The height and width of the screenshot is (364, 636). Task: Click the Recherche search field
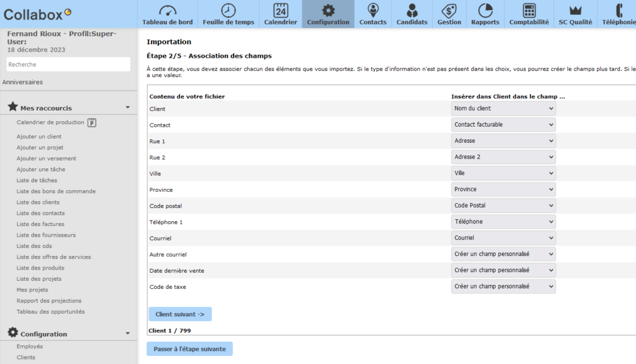point(68,65)
